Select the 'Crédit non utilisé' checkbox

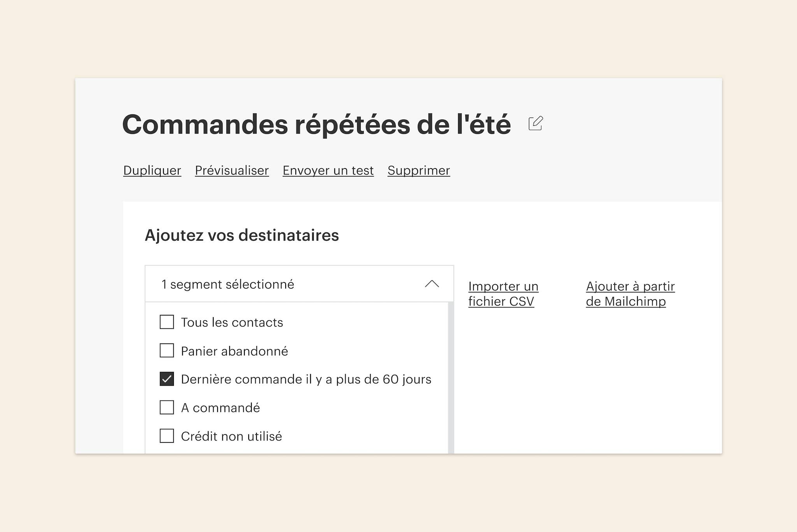point(167,436)
